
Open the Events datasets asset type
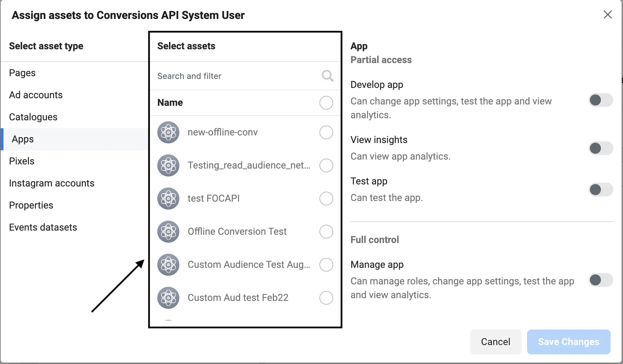point(74,228)
